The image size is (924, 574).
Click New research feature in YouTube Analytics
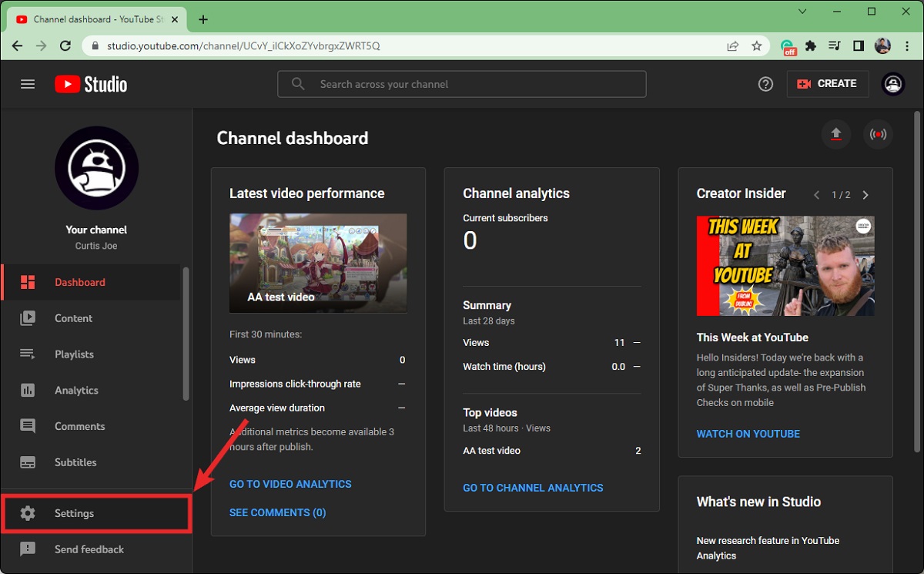pyautogui.click(x=768, y=548)
